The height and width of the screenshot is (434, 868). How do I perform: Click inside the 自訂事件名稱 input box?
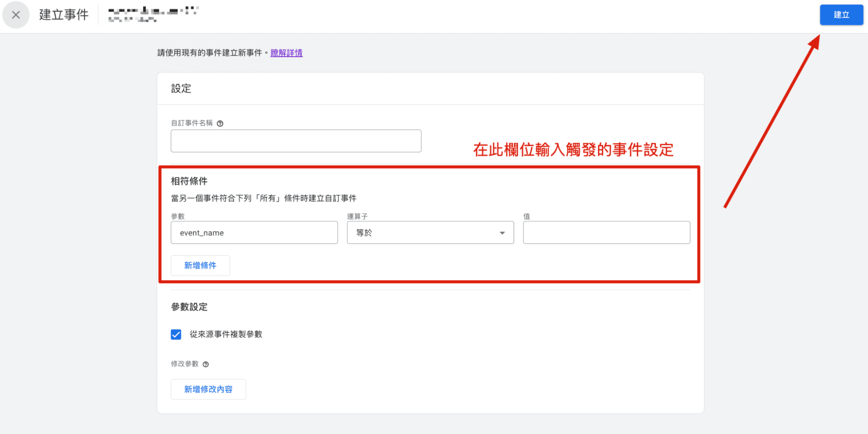[x=296, y=141]
